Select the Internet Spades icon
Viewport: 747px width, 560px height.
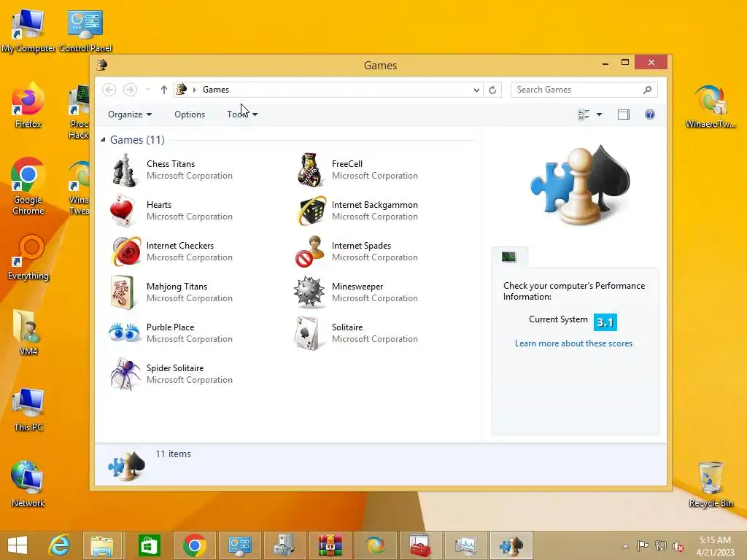point(309,252)
